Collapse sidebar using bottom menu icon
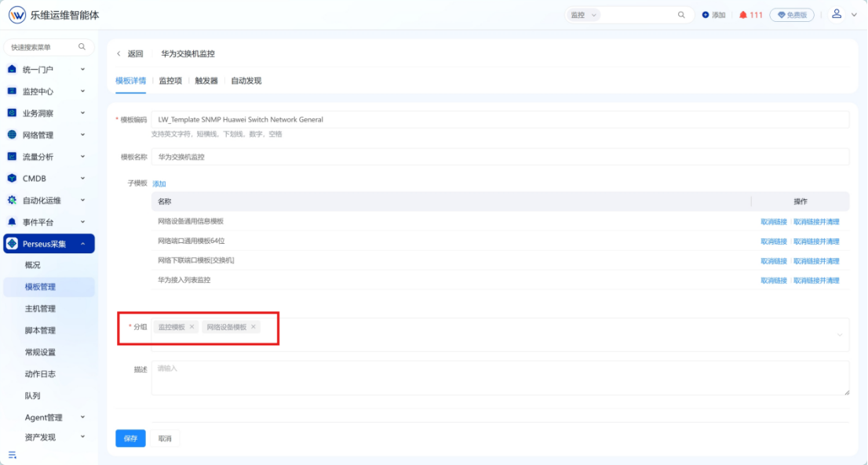 (13, 455)
